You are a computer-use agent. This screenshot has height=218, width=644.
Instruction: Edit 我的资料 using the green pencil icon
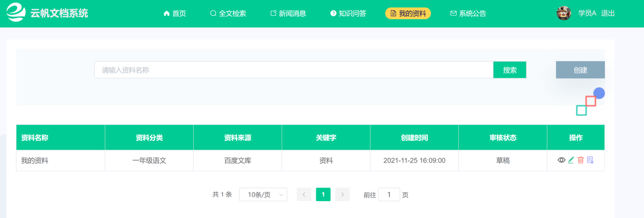point(571,160)
